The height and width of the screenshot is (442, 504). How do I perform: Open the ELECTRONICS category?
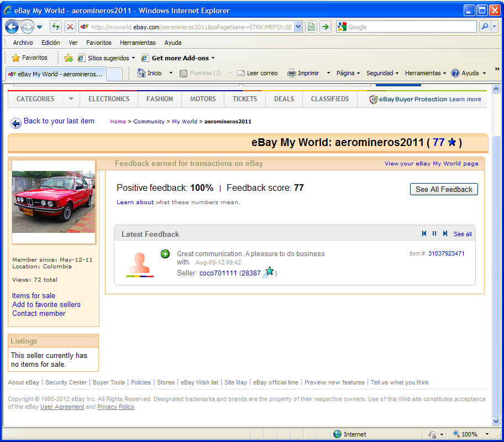pos(109,99)
